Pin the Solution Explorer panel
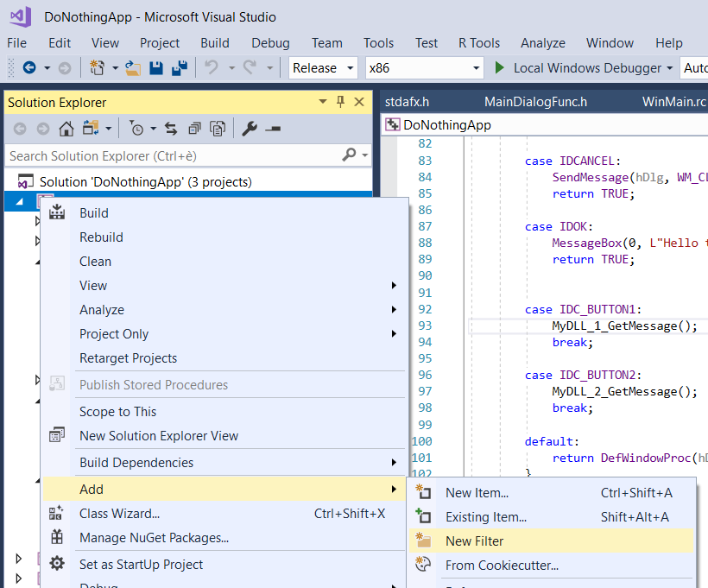This screenshot has width=708, height=588. pyautogui.click(x=341, y=102)
